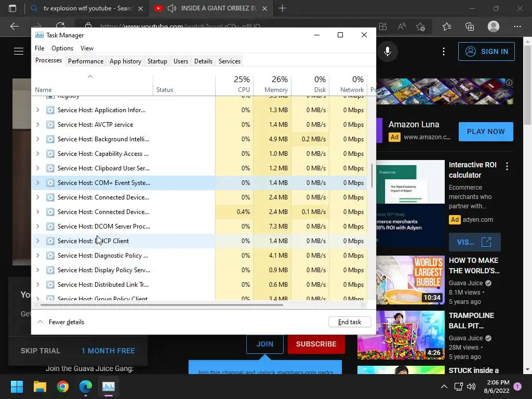This screenshot has width=532, height=399.
Task: Expand Service Host: AVCTP service row
Action: pos(37,125)
